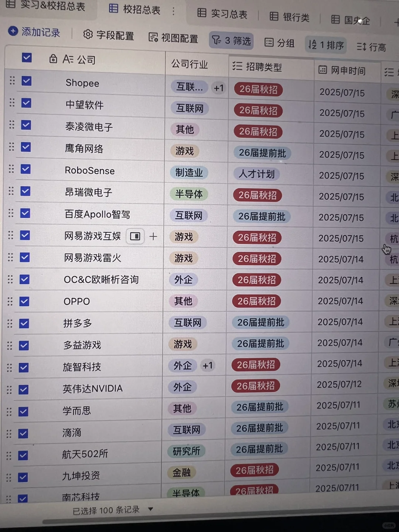The width and height of the screenshot is (399, 532).
Task: Click the drag handle of 滴滴 row
Action: click(9, 433)
